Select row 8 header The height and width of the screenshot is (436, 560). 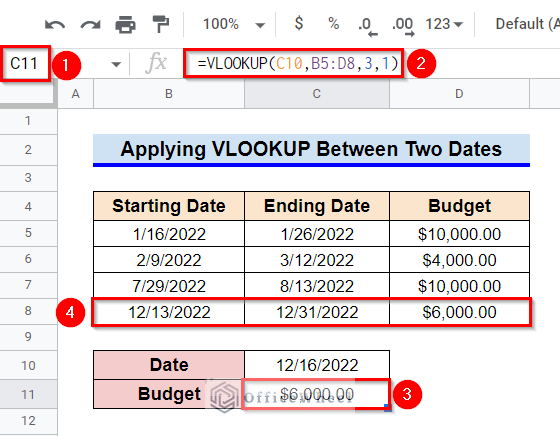28,311
